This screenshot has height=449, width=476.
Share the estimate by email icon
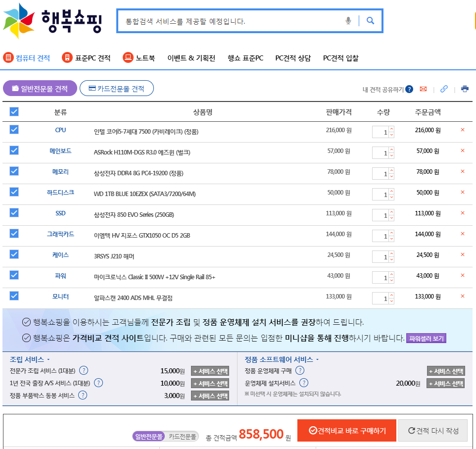point(423,89)
